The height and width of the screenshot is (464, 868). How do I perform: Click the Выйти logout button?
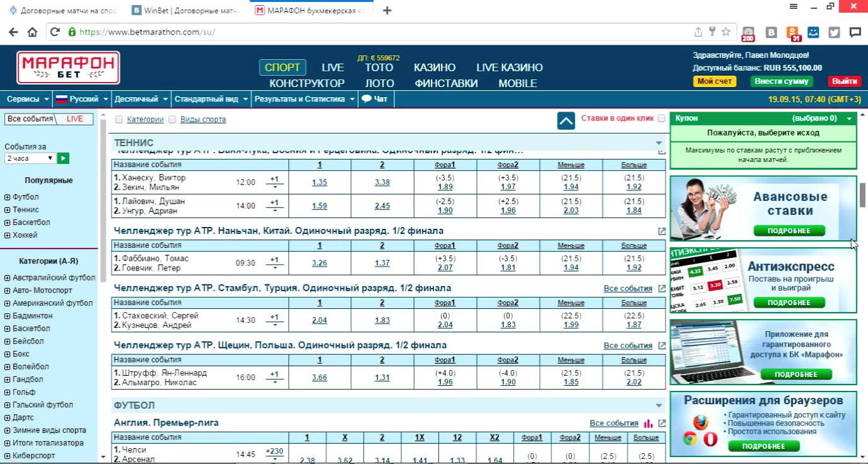pos(844,81)
